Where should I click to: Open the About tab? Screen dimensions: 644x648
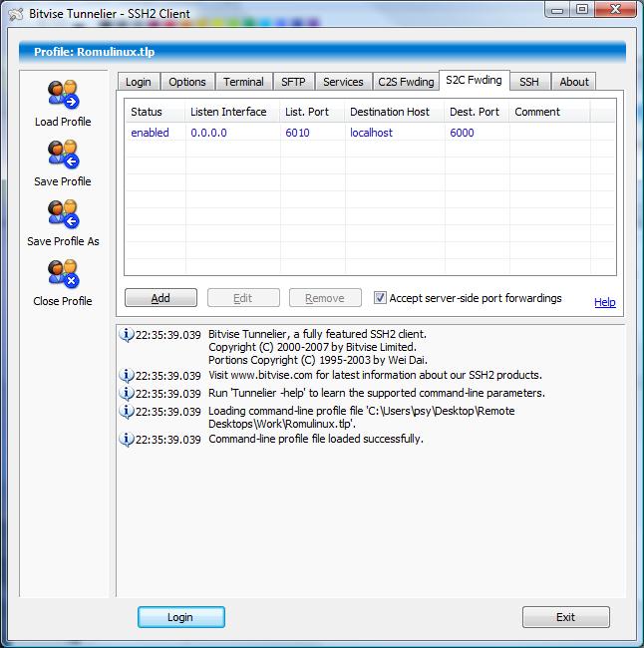574,82
